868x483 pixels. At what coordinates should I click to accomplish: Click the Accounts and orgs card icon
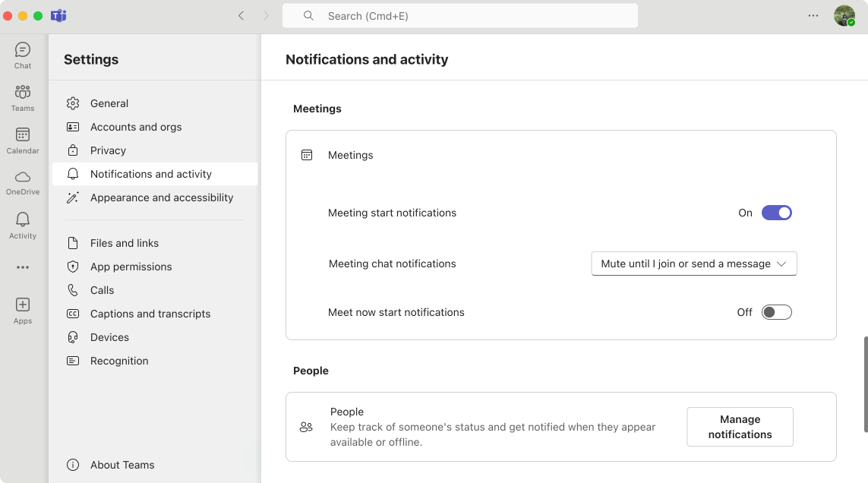(x=73, y=127)
